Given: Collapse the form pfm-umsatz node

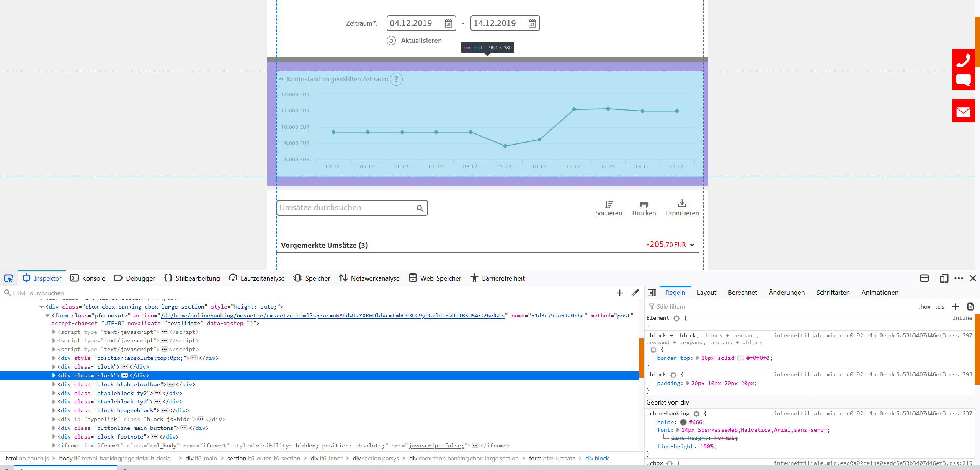Looking at the screenshot, I should point(47,316).
